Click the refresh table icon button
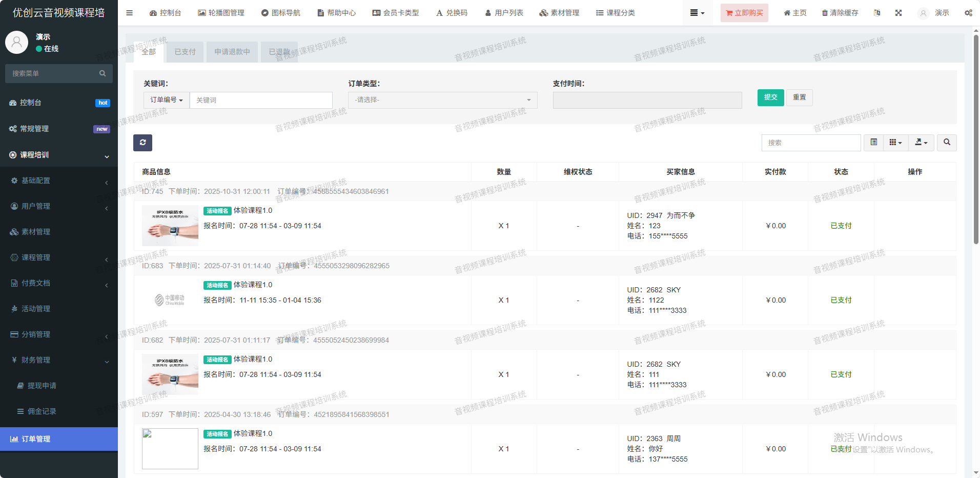 (142, 143)
